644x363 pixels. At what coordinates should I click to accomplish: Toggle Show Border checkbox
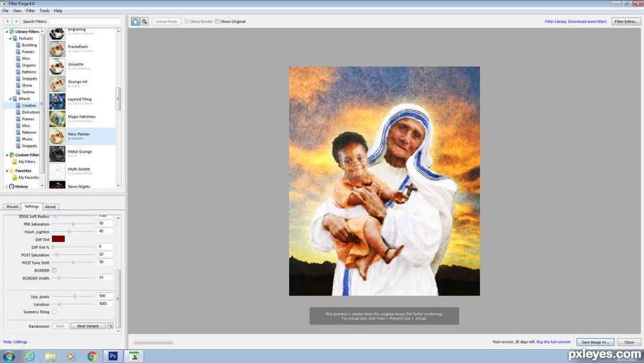(187, 22)
